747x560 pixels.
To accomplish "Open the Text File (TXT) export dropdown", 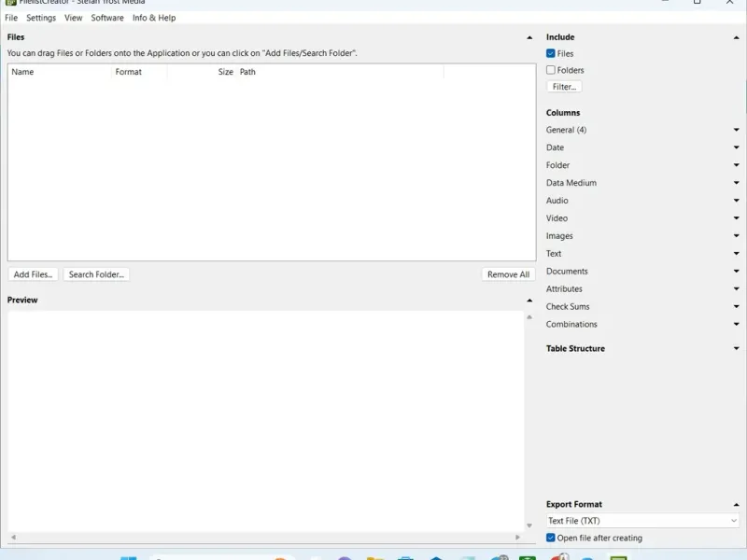I will 642,521.
